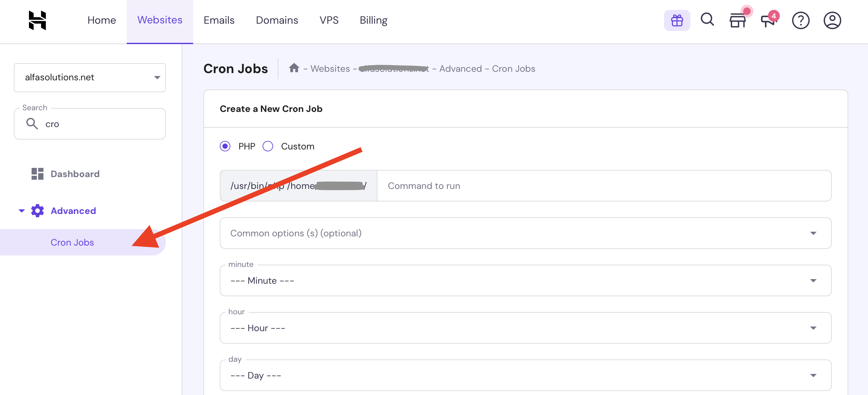Switch to the Emails tab

219,20
